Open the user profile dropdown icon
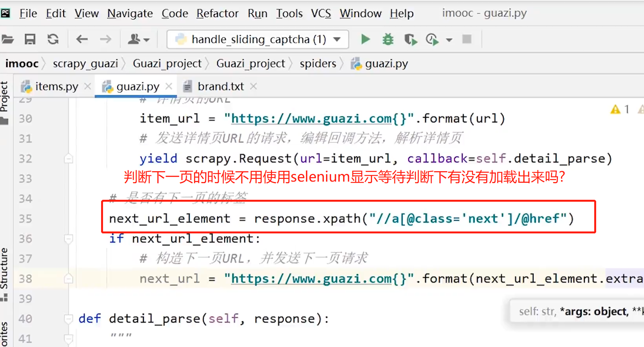 click(x=139, y=39)
